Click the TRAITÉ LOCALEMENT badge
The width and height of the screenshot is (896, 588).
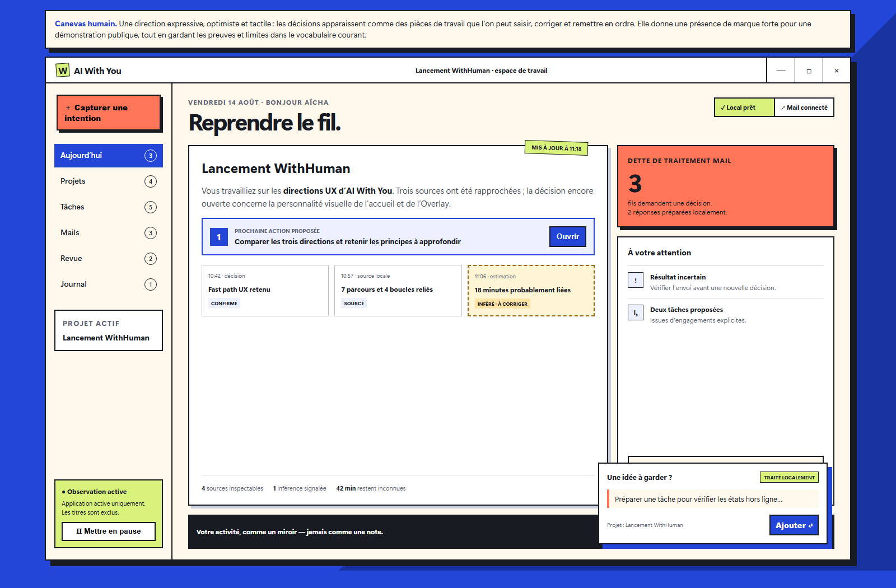click(789, 478)
